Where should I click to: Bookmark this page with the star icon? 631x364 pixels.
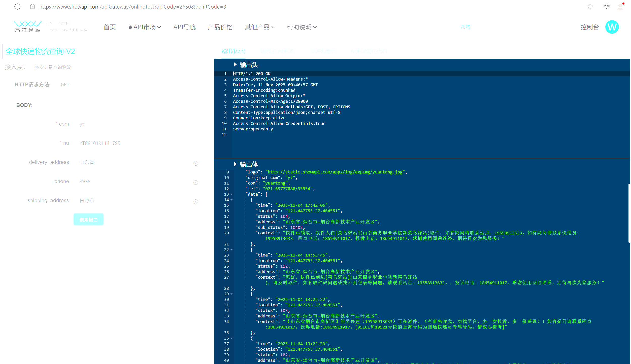[590, 7]
